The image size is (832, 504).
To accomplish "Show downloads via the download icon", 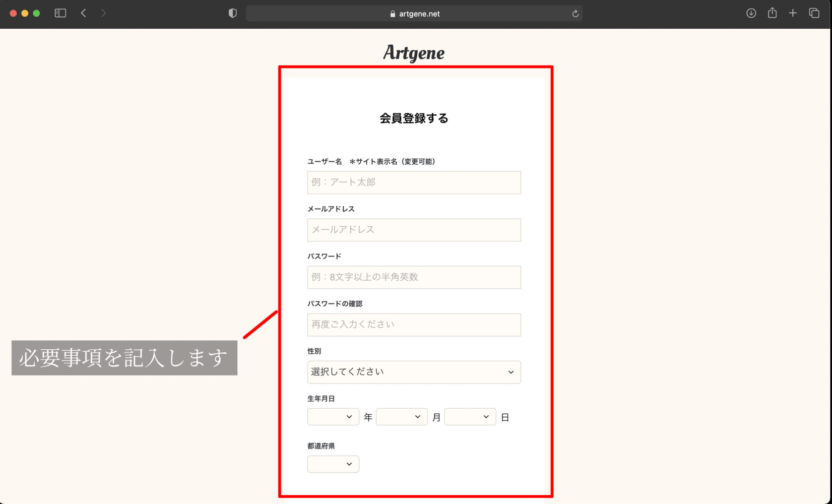I will click(751, 13).
